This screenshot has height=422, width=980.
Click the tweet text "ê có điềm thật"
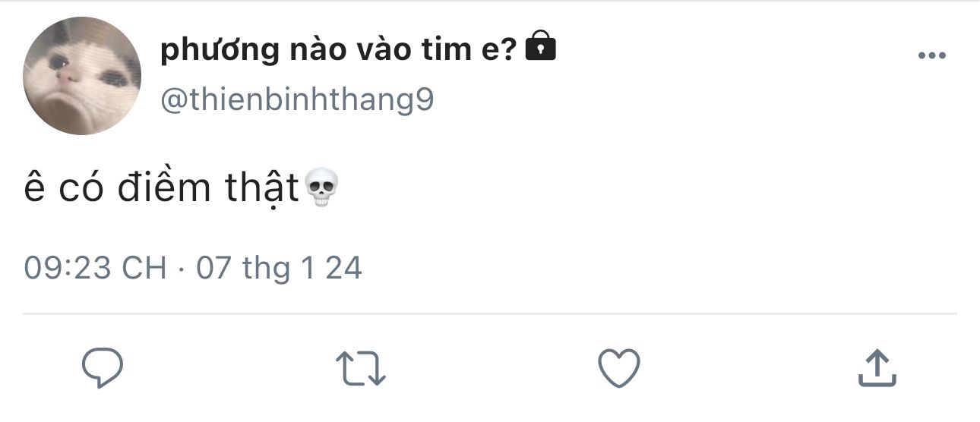pyautogui.click(x=161, y=188)
